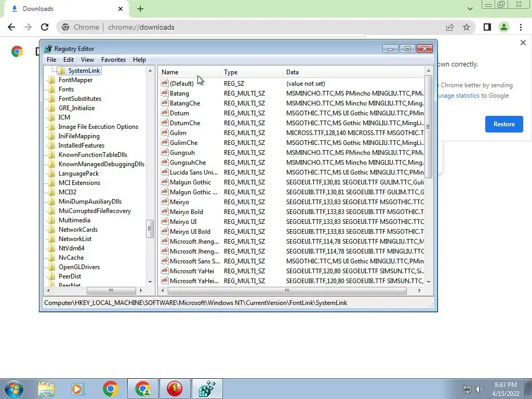Open the Chrome profile avatar

[504, 27]
